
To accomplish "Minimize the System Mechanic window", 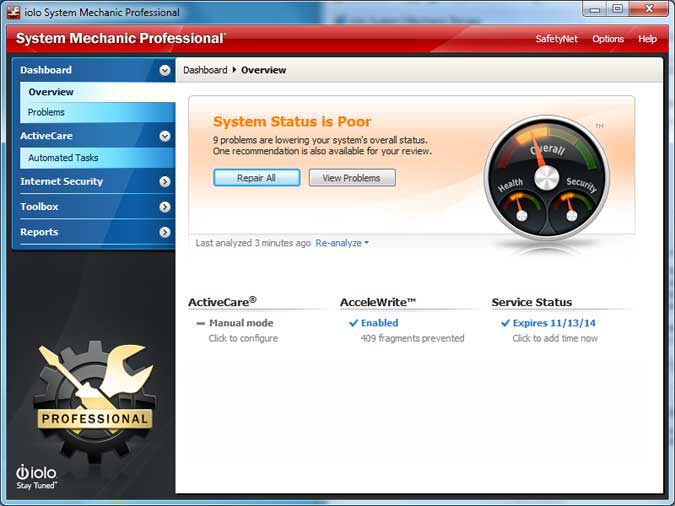I will 595,9.
